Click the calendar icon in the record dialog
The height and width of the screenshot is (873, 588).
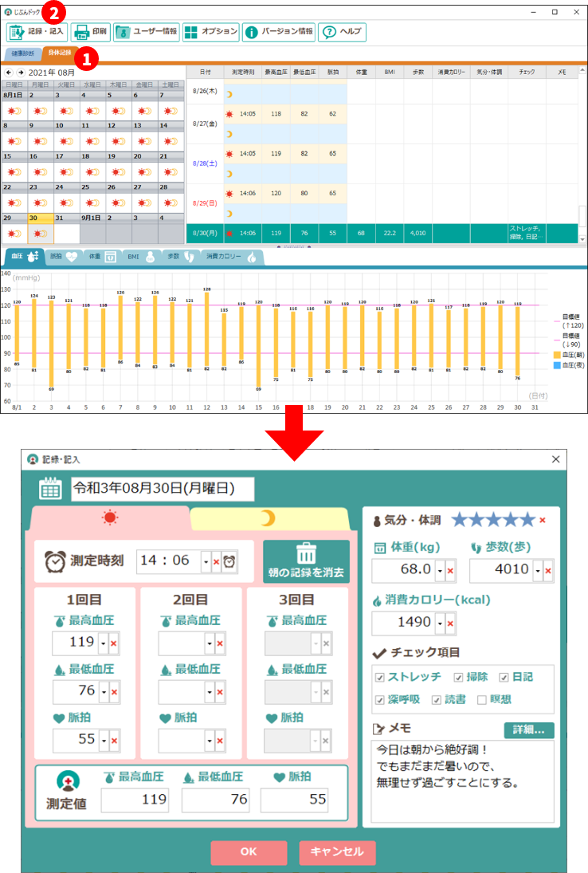coord(50,489)
